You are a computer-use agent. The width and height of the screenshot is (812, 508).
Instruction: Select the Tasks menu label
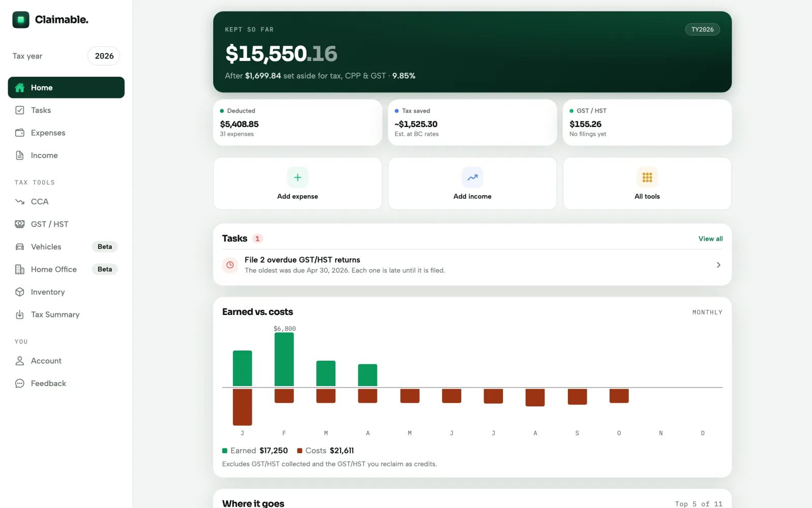[41, 110]
